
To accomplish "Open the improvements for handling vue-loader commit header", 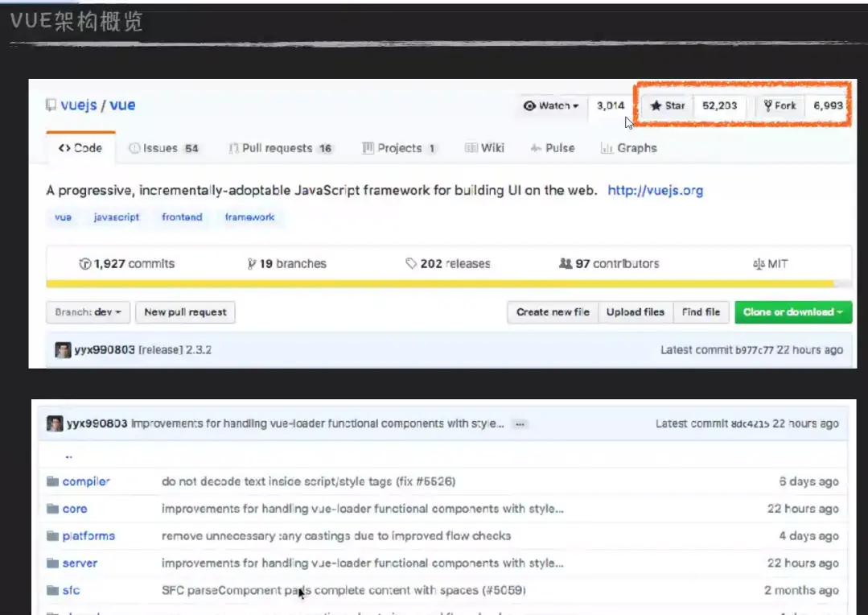I will click(x=318, y=424).
